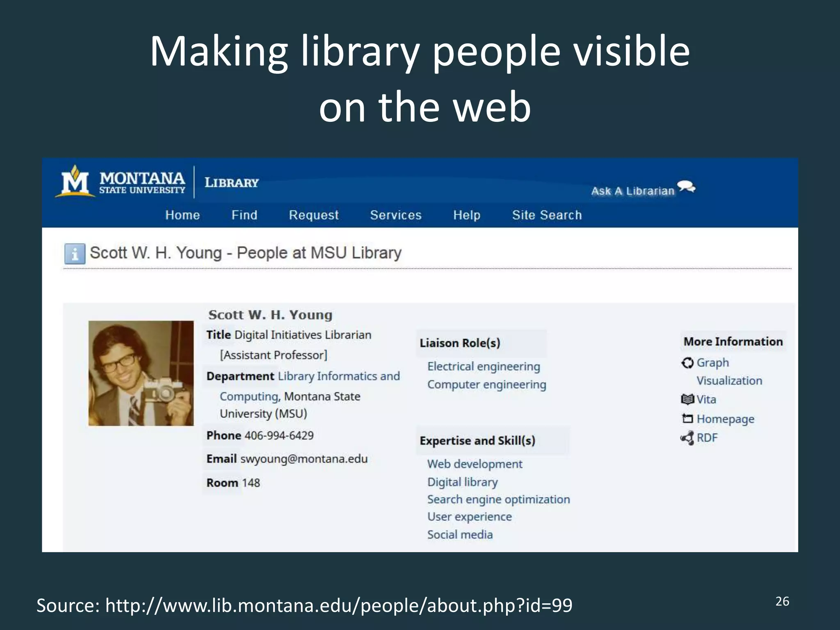Click the More Information section header

[733, 341]
